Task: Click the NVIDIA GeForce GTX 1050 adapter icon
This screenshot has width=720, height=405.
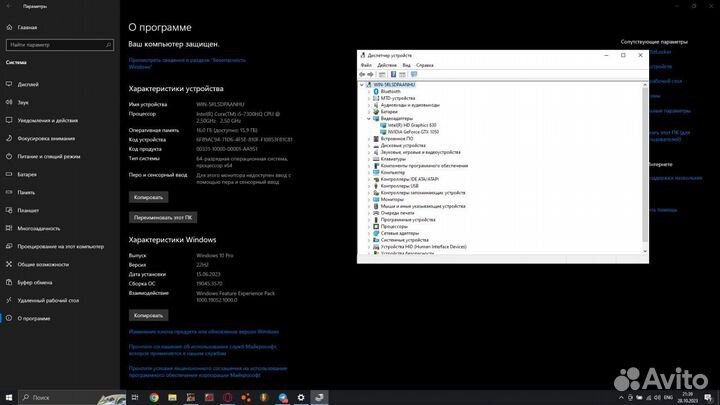Action: click(383, 132)
